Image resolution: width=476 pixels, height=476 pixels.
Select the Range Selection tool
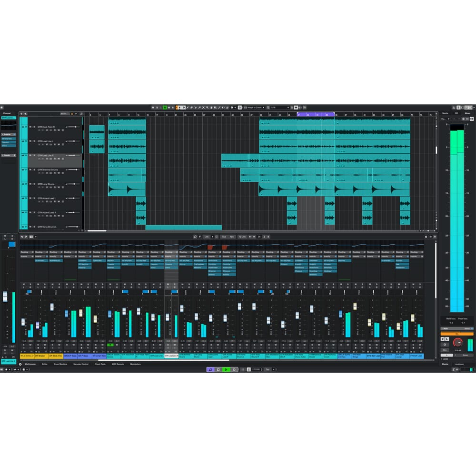tap(184, 107)
